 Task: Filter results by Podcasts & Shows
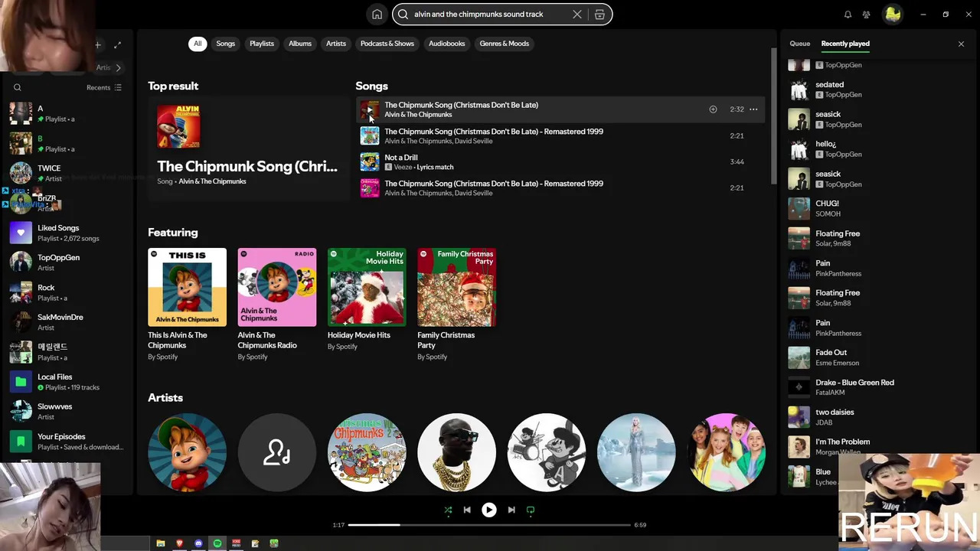coord(387,44)
